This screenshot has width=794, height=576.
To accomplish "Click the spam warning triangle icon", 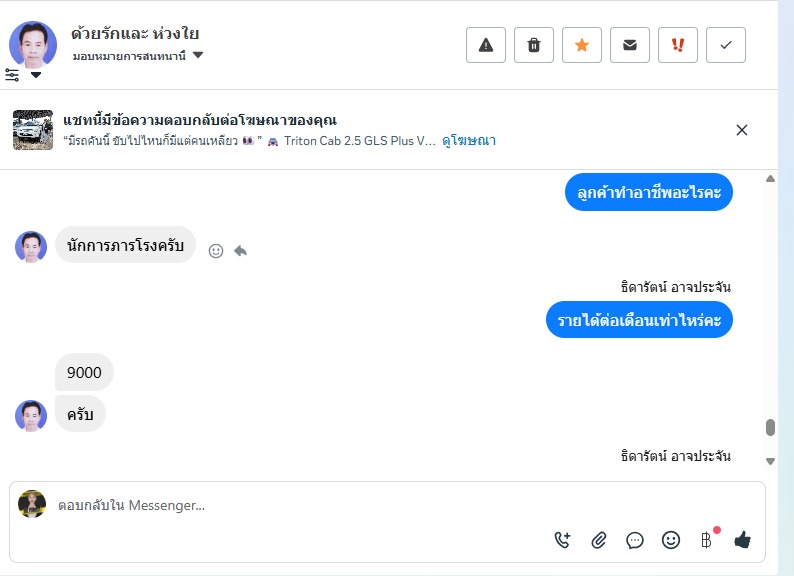I will (486, 45).
